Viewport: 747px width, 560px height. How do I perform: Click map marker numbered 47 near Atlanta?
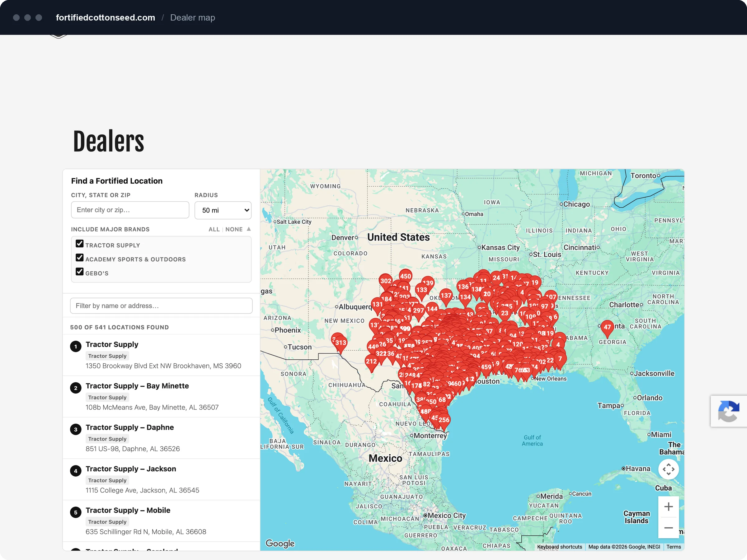(x=607, y=328)
